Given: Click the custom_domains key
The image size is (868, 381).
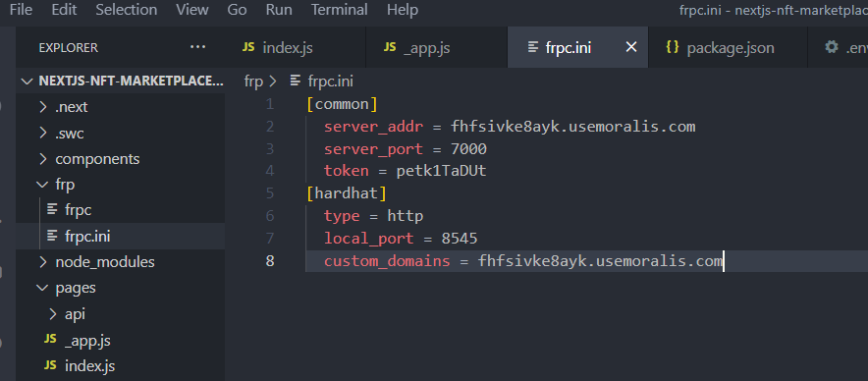Looking at the screenshot, I should tap(387, 261).
